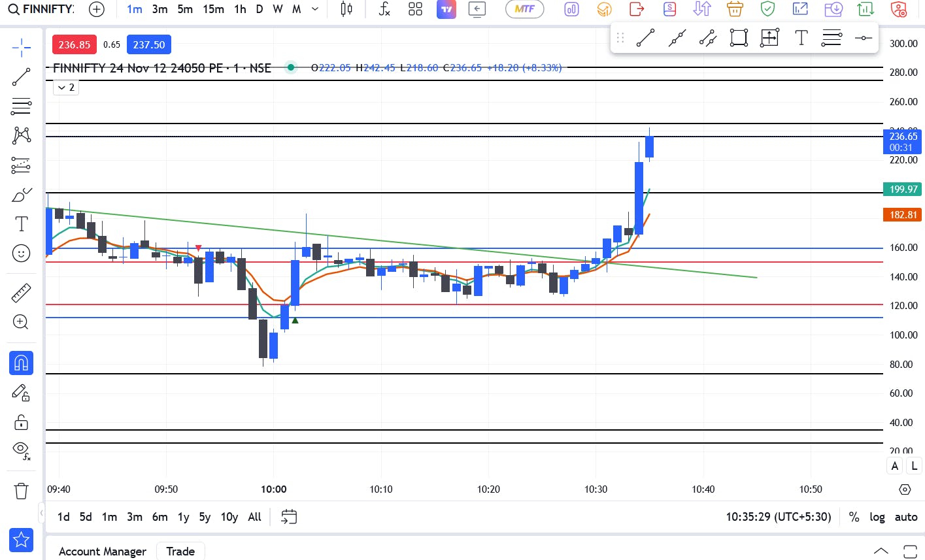Screen dimensions: 925x560
Task: Select the text tool in floating toolbar
Action: tap(801, 38)
